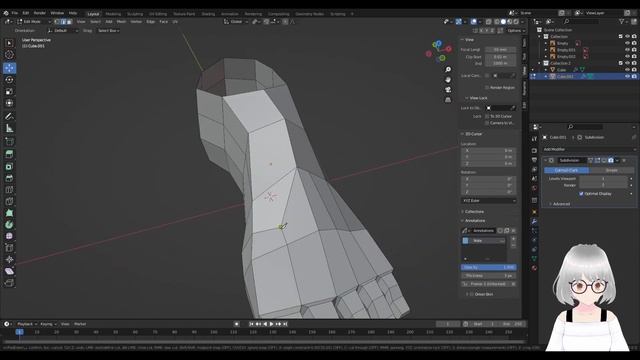Viewport: 640px width, 360px height.
Task: Disable rendering for Empty.002 camera icon
Action: click(634, 56)
